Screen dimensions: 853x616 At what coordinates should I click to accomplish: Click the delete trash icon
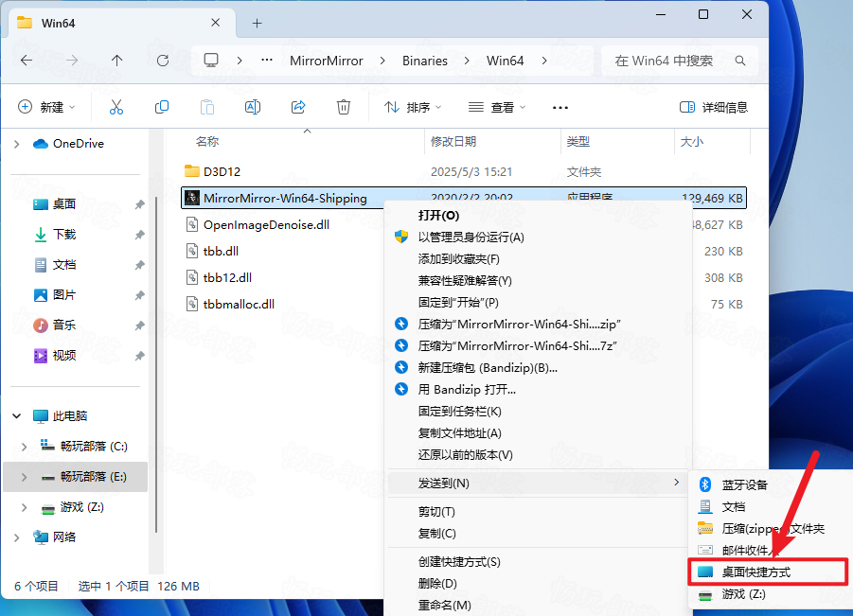344,107
